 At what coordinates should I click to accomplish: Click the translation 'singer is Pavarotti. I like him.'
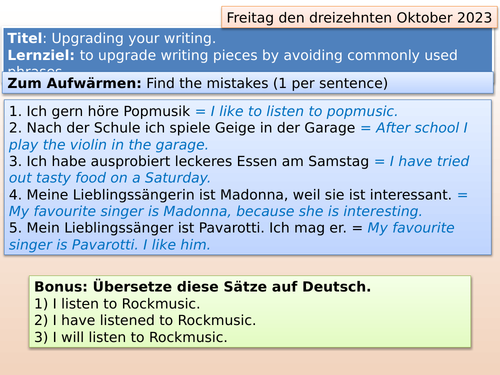tap(109, 245)
